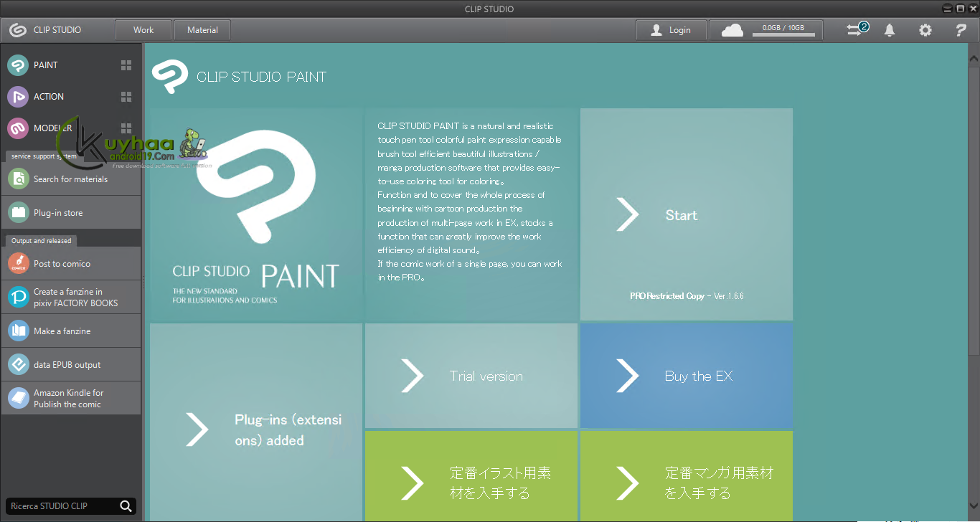Screen dimensions: 980x522
Task: Switch to the Material tab
Action: pyautogui.click(x=202, y=30)
